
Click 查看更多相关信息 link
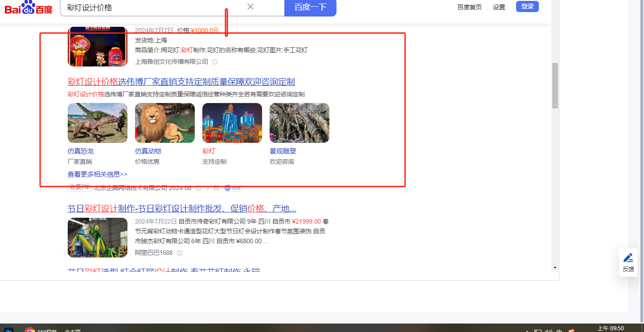[97, 174]
